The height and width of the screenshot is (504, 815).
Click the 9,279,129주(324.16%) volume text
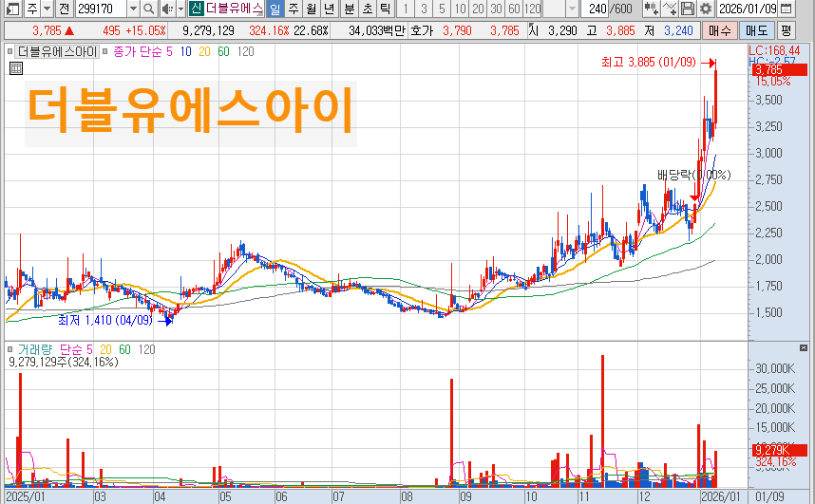click(64, 362)
